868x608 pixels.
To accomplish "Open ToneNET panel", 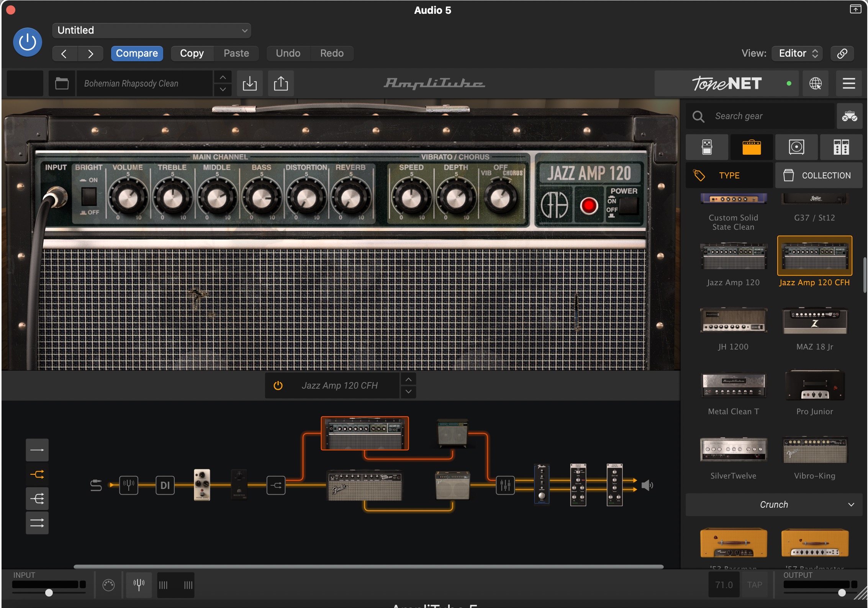I will (726, 83).
